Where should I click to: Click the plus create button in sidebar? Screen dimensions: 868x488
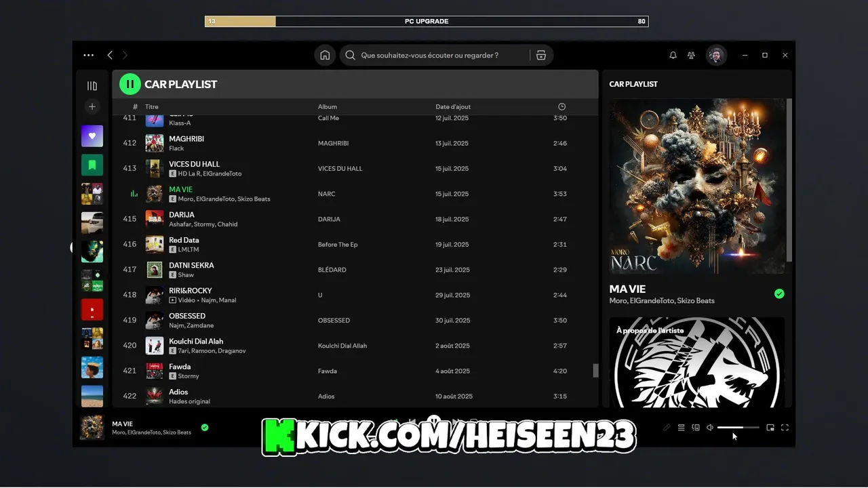[92, 106]
